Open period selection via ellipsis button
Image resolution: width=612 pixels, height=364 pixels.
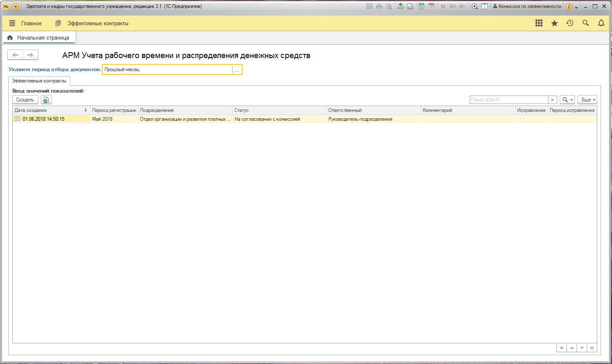pyautogui.click(x=237, y=70)
